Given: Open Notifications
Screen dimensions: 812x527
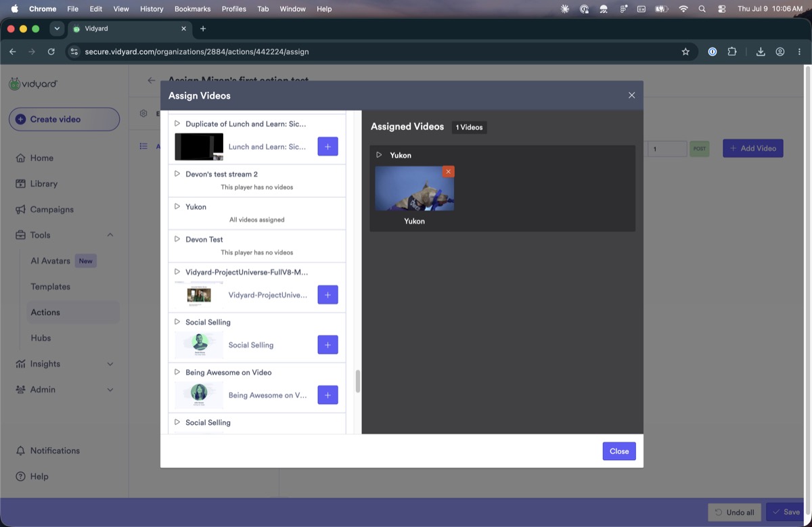Looking at the screenshot, I should [54, 451].
